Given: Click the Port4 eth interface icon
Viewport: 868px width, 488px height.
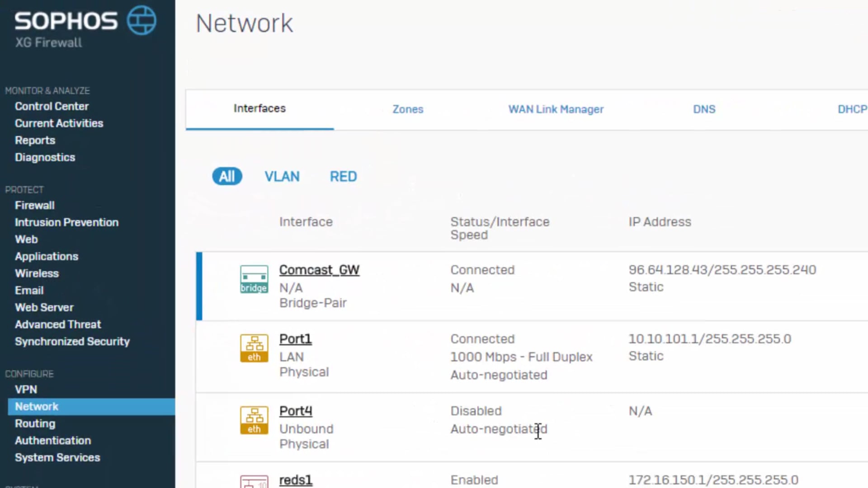Looking at the screenshot, I should [254, 420].
